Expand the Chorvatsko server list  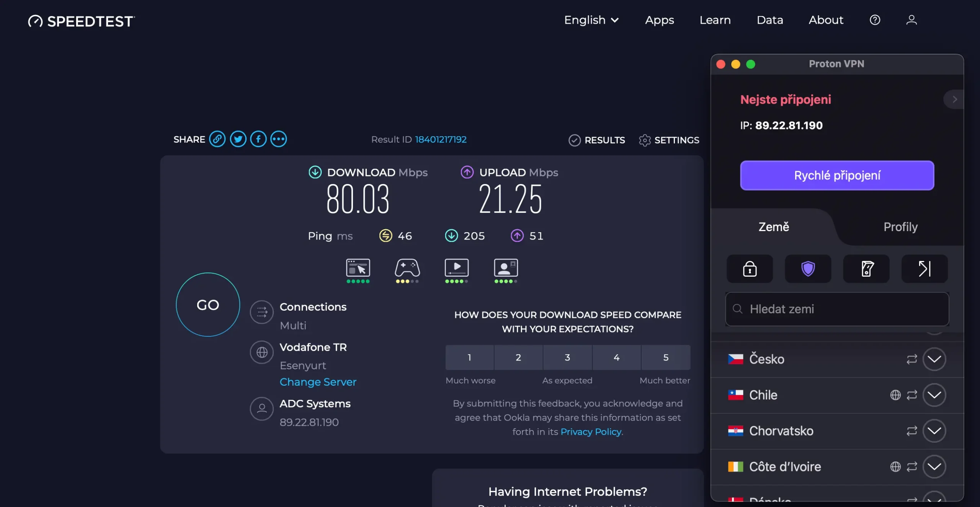tap(935, 431)
